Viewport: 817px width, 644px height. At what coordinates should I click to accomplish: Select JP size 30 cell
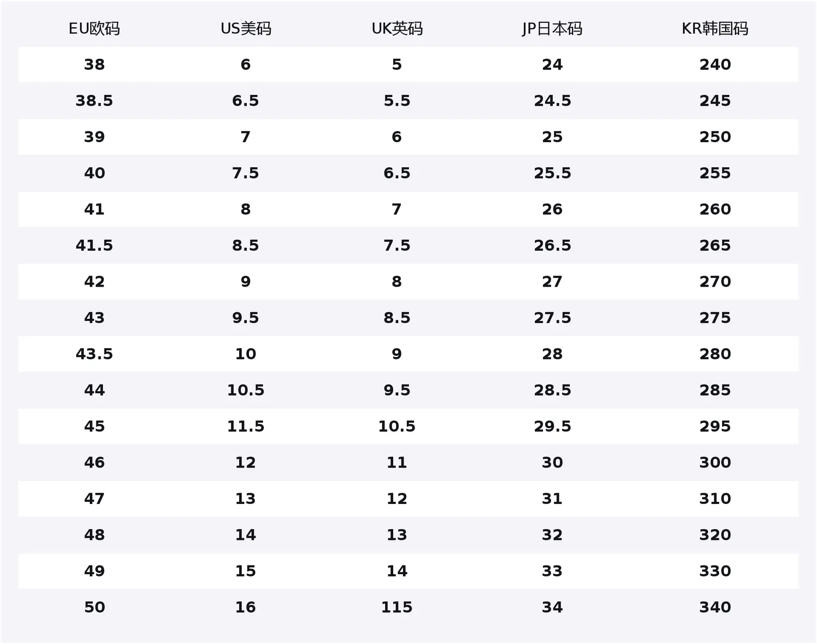click(x=552, y=463)
